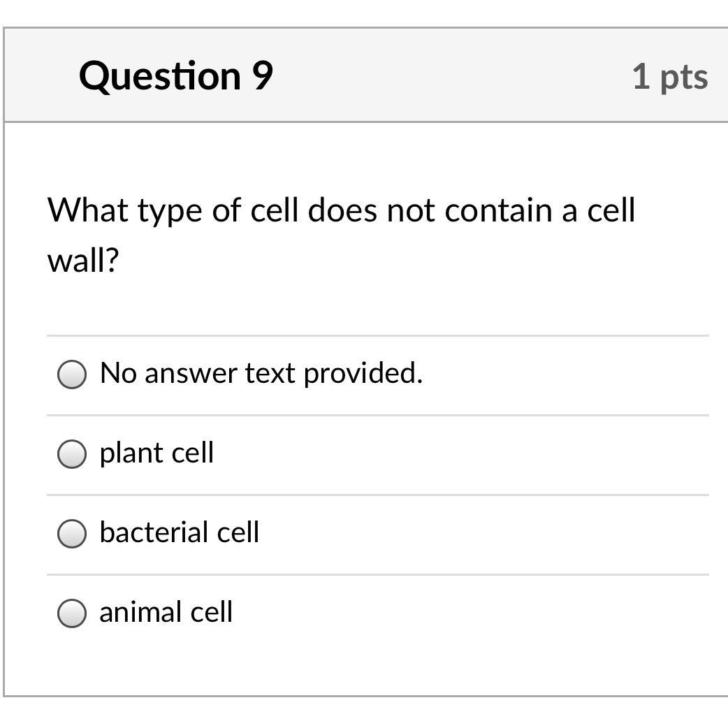Screen dimensions: 728x728
Task: Click the "bacterial cell" answer label text
Action: tap(180, 532)
